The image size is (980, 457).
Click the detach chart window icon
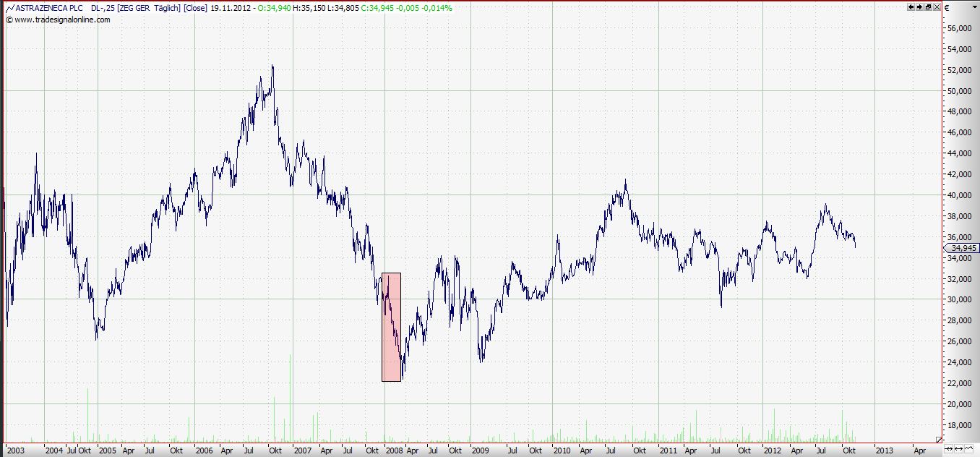point(928,7)
